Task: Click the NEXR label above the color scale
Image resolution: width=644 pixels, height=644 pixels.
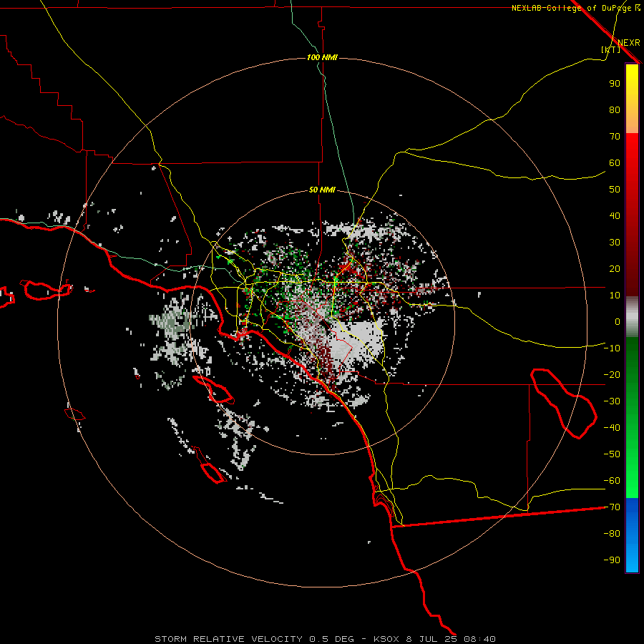Action: click(x=628, y=43)
